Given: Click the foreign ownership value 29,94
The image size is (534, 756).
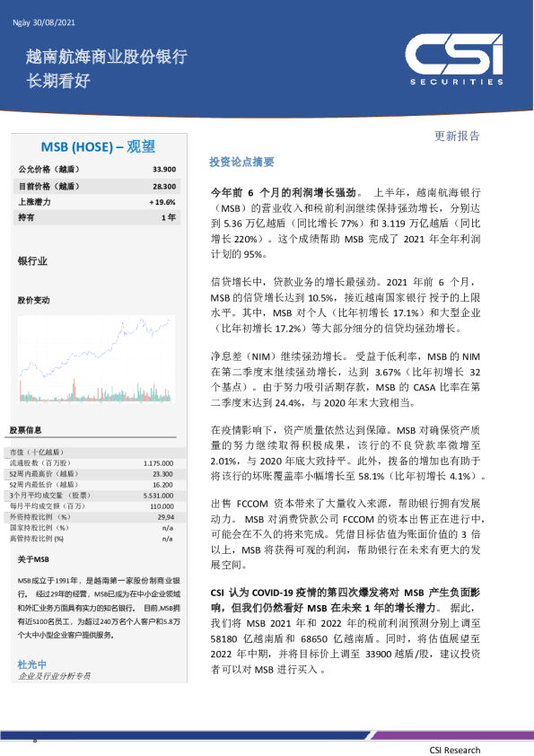Looking at the screenshot, I should click(166, 517).
